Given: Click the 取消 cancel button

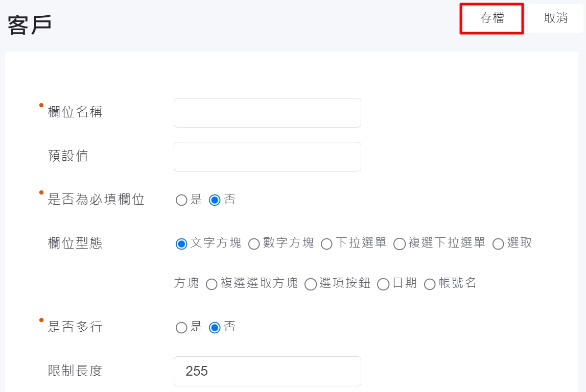Looking at the screenshot, I should click(555, 18).
